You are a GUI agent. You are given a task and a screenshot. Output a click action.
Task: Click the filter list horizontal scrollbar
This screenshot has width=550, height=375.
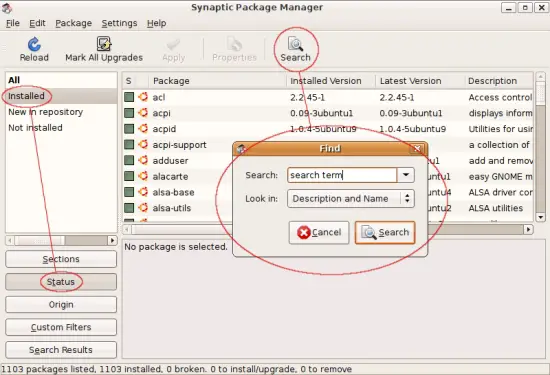61,240
